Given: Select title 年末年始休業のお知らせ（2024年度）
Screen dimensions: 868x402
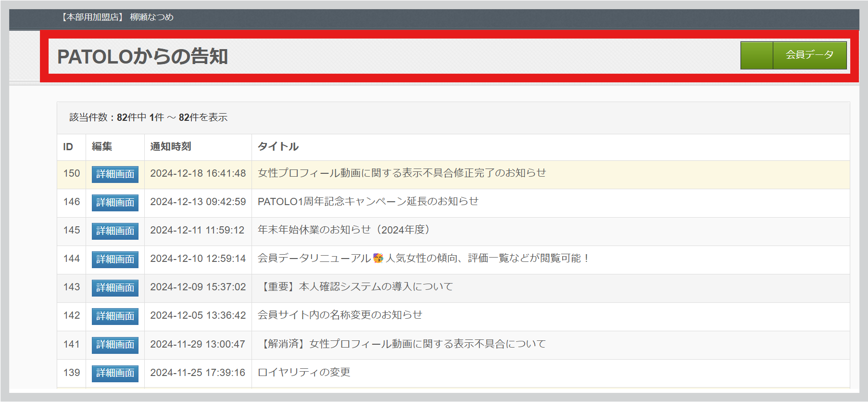Looking at the screenshot, I should [343, 230].
